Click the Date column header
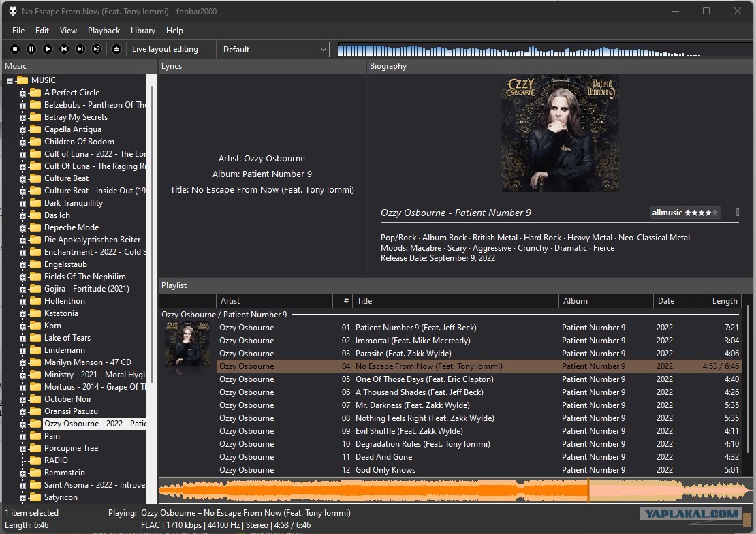Screen dimensions: 756x534 pyautogui.click(x=674, y=301)
